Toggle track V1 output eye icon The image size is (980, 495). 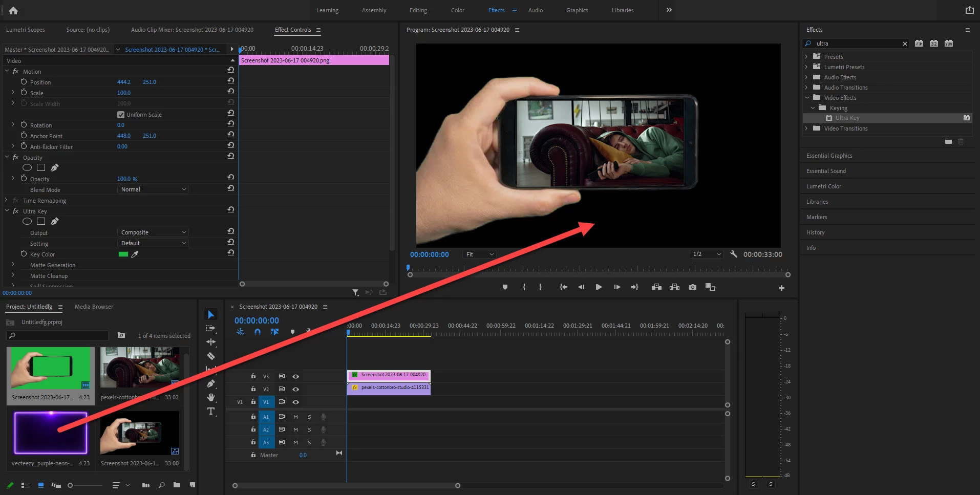(295, 402)
